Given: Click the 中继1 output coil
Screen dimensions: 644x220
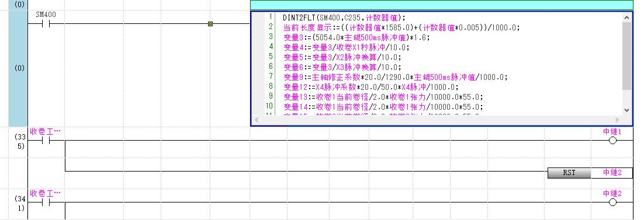Looking at the screenshot, I should 612,141.
